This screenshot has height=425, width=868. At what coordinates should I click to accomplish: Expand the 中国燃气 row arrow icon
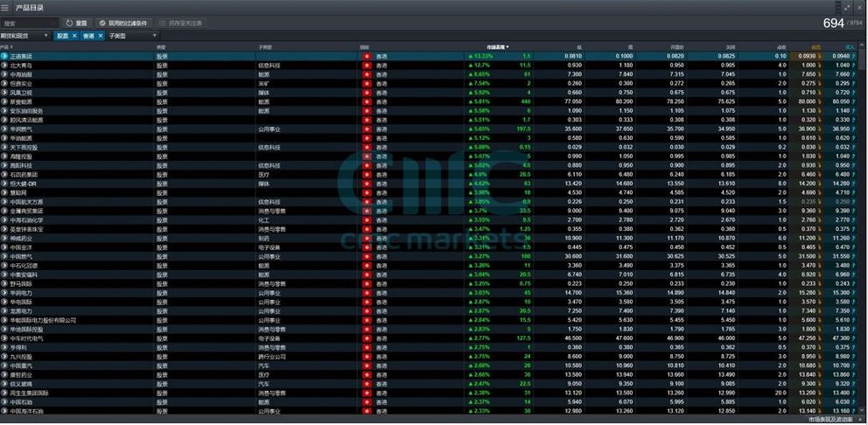pyautogui.click(x=4, y=257)
